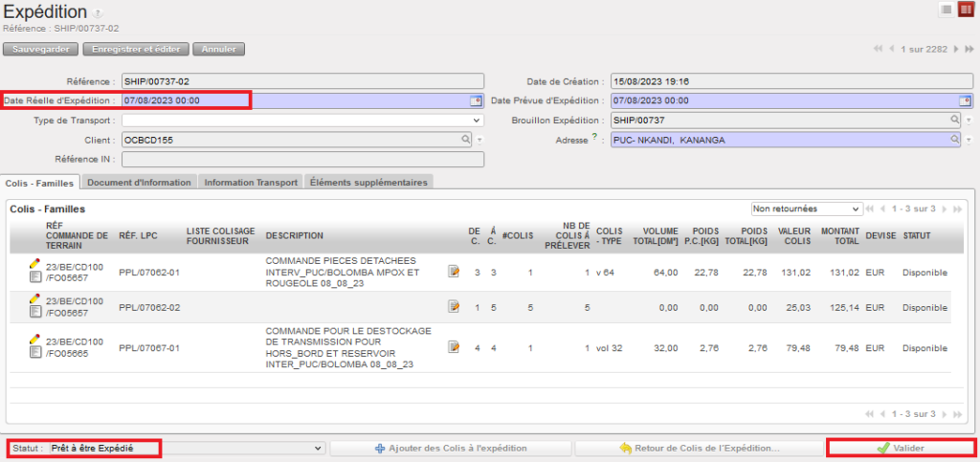Click search icon in Client field

point(466,140)
